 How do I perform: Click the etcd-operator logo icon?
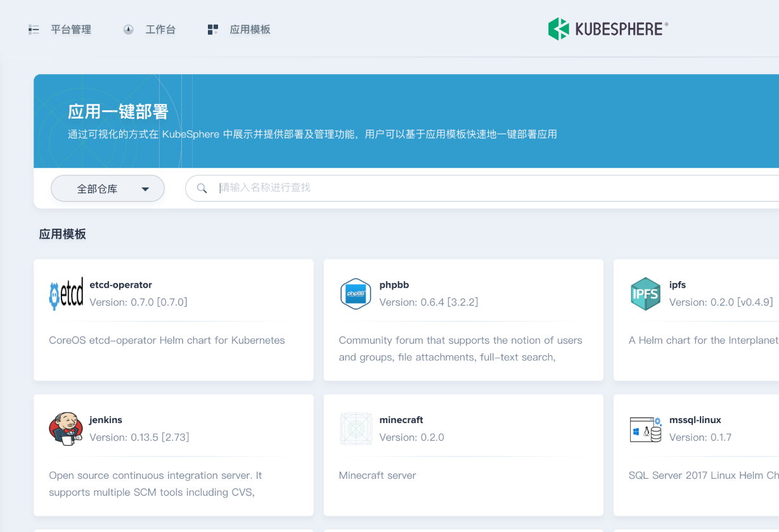(x=66, y=294)
